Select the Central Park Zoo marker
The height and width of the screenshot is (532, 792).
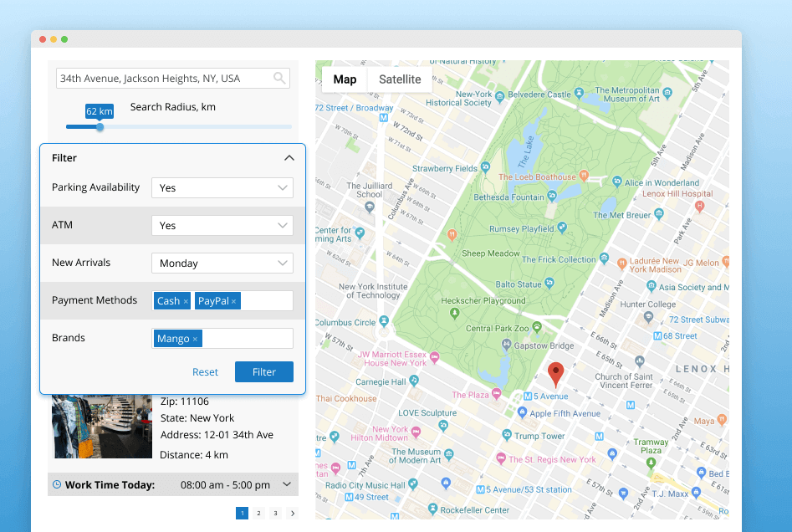[x=537, y=327]
